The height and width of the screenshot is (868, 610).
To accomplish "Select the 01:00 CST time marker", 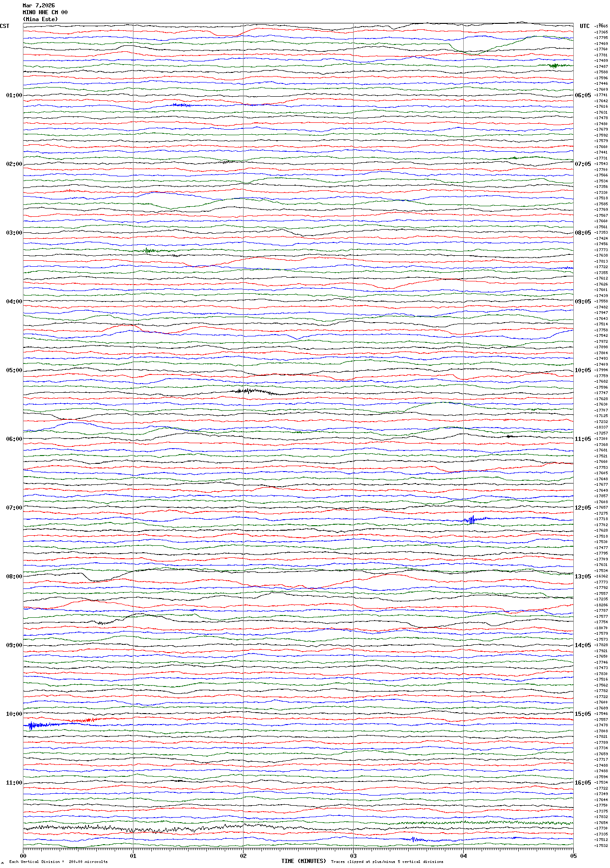I will pyautogui.click(x=14, y=95).
